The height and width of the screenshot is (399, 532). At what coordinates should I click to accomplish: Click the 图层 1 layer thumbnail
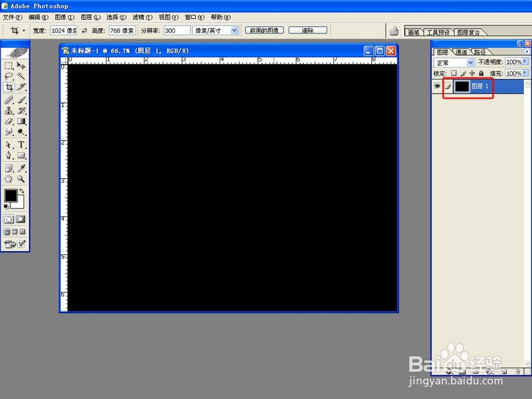pos(462,86)
